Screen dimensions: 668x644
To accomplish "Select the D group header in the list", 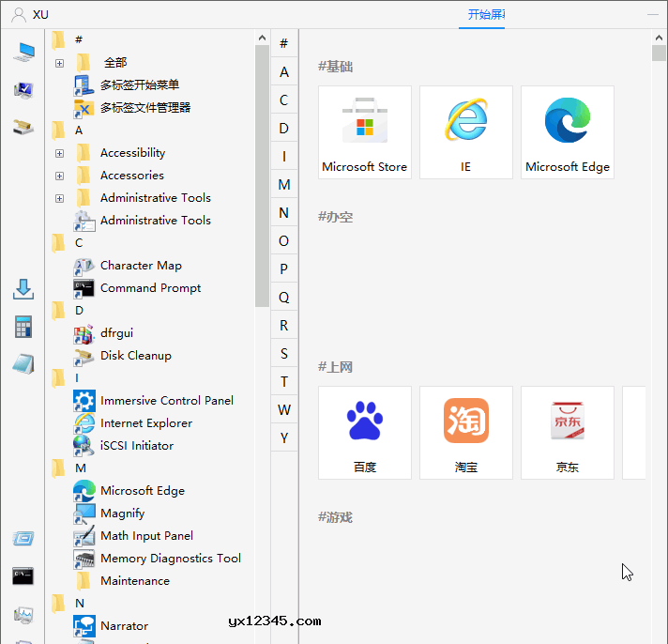I will 68,311.
